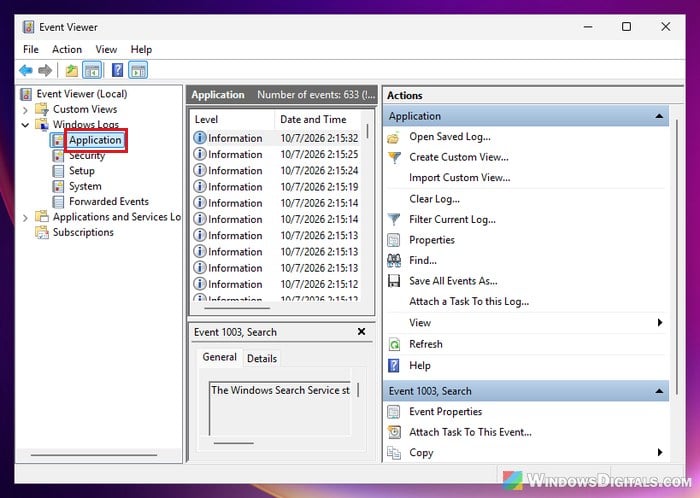Open the Help menu in menu bar
The height and width of the screenshot is (498, 700).
[x=141, y=50]
